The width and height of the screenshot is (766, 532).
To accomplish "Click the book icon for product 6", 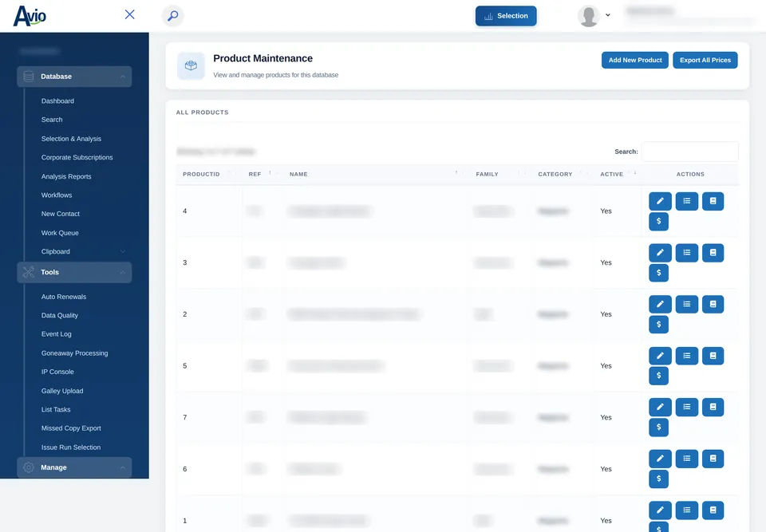I will tap(713, 459).
